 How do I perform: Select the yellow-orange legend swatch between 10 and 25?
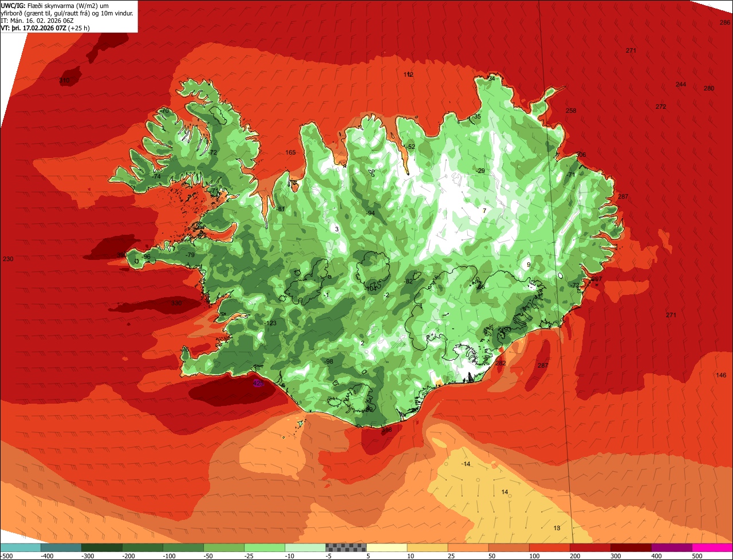pos(427,547)
